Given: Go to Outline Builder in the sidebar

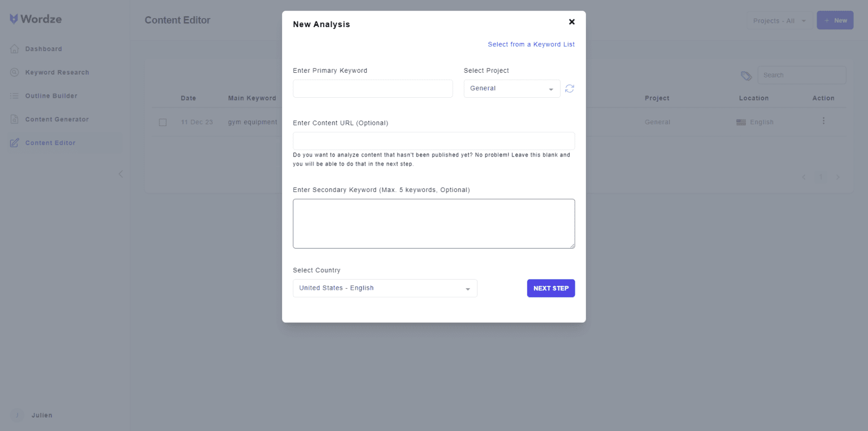Looking at the screenshot, I should (51, 96).
